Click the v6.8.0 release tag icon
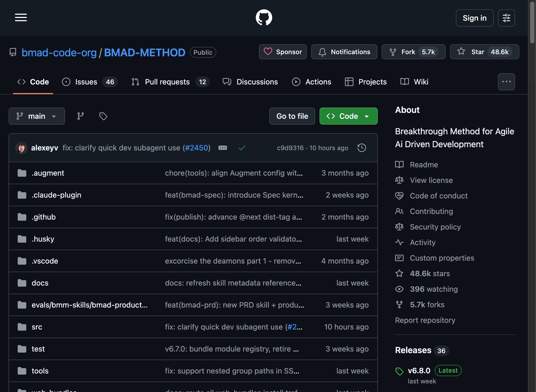Screen dimensions: 536x392 tap(399, 371)
